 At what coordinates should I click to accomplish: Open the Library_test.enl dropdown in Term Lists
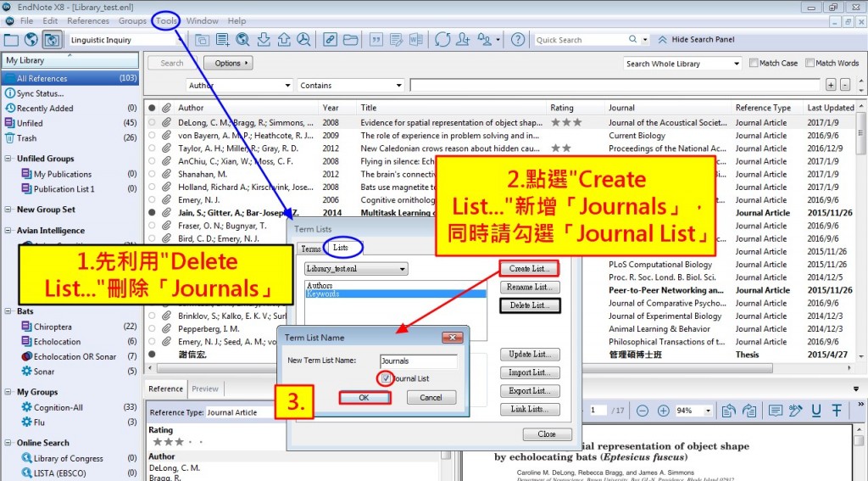[356, 269]
